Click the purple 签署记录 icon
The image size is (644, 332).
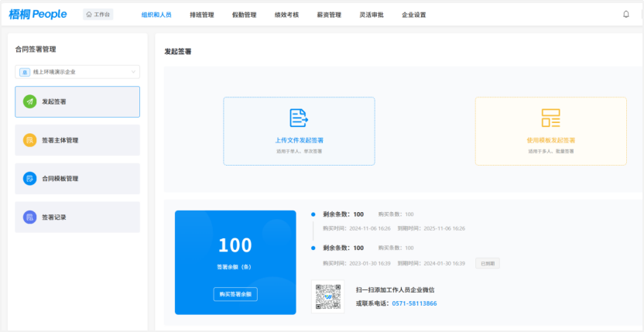click(x=29, y=217)
